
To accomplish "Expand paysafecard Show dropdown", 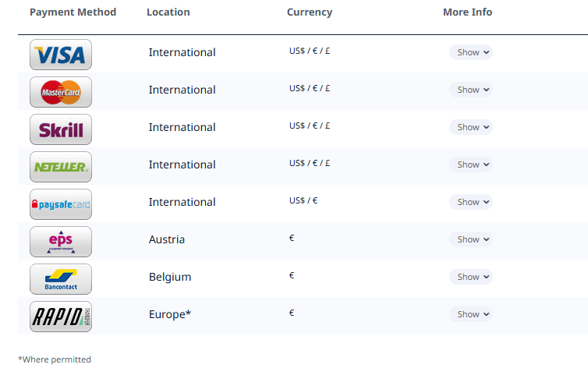I will click(471, 202).
